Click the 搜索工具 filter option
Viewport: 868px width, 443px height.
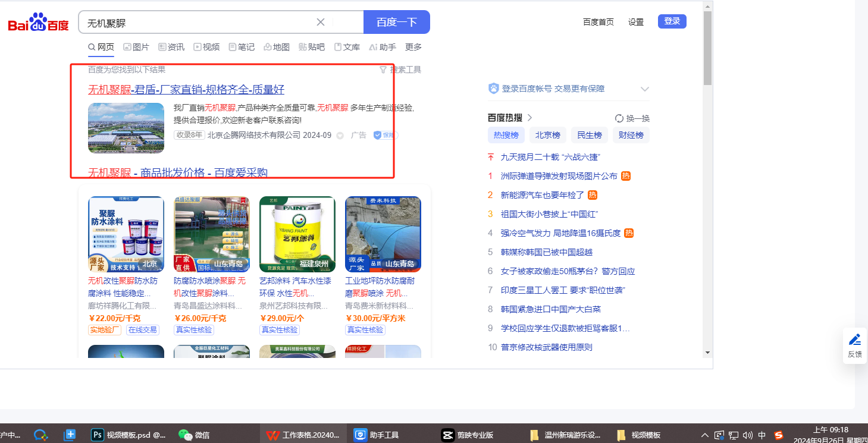[400, 70]
